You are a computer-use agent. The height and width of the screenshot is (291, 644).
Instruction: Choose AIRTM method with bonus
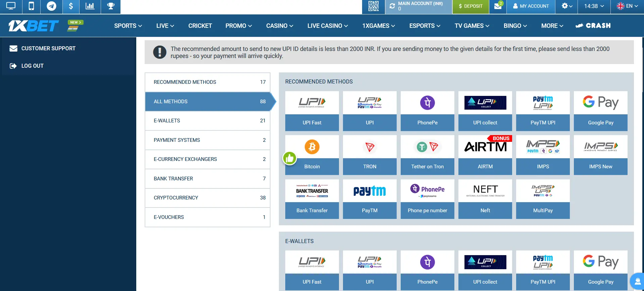485,155
